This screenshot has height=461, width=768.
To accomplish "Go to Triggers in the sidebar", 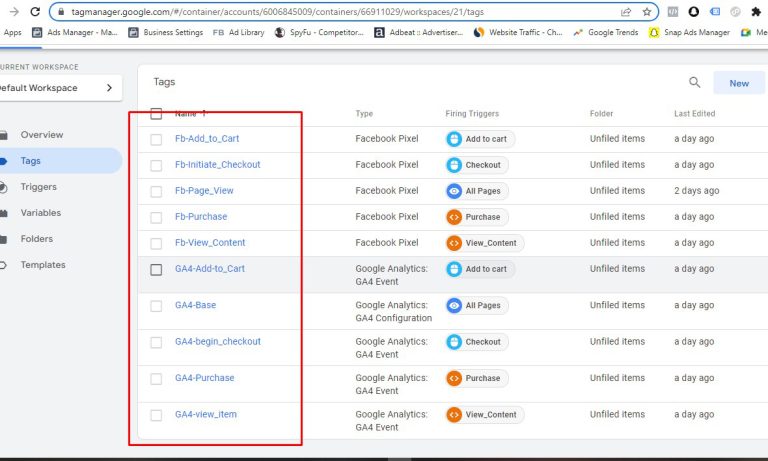I will (39, 187).
